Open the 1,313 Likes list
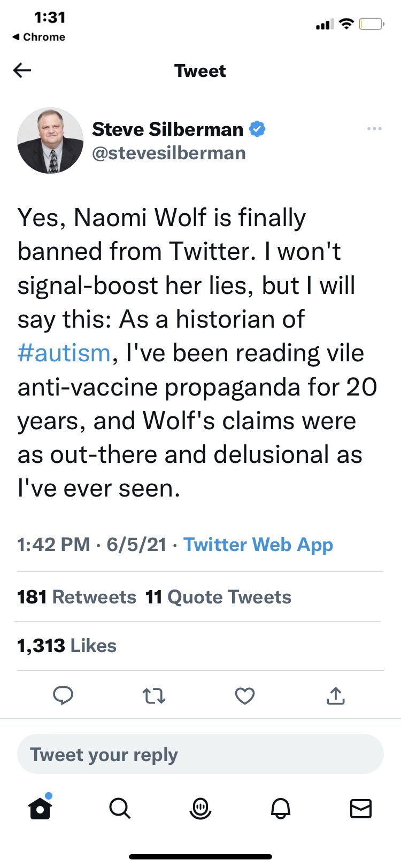401x868 pixels. pyautogui.click(x=66, y=645)
